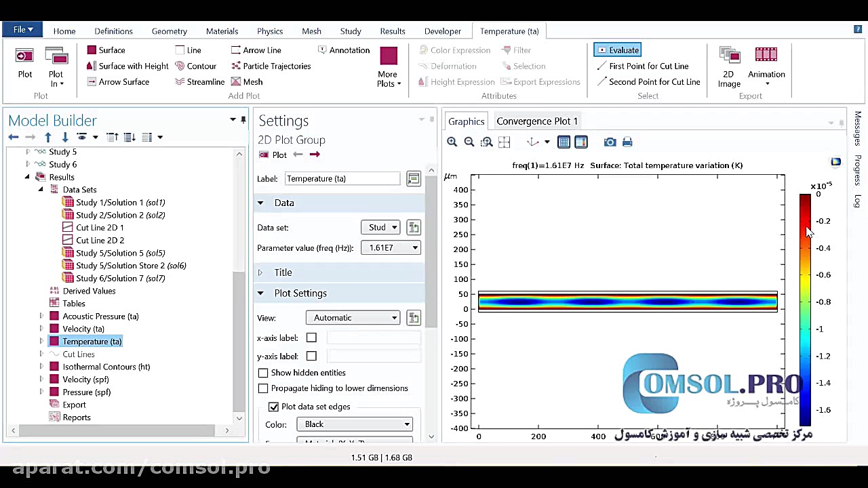The width and height of the screenshot is (868, 488).
Task: Select Cut Line 2D 1 data set
Action: [x=100, y=228]
